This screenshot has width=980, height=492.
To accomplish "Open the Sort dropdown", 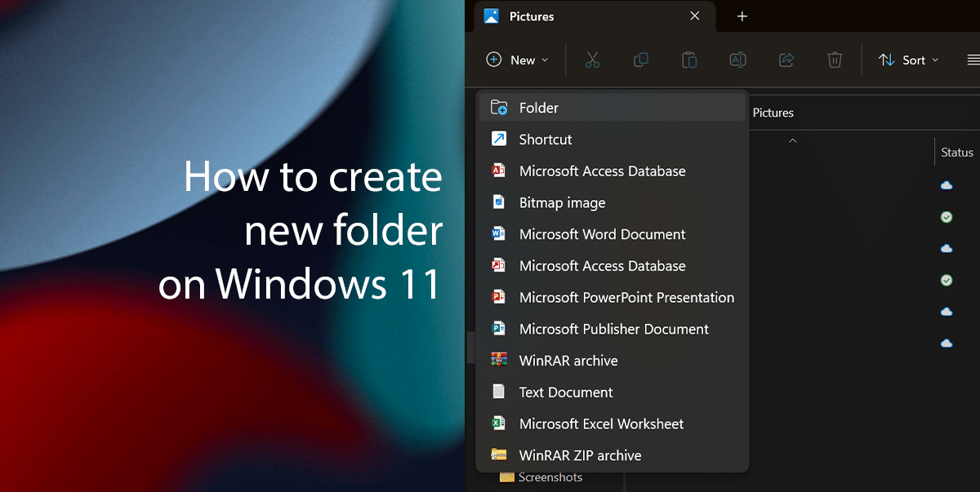I will pos(908,60).
